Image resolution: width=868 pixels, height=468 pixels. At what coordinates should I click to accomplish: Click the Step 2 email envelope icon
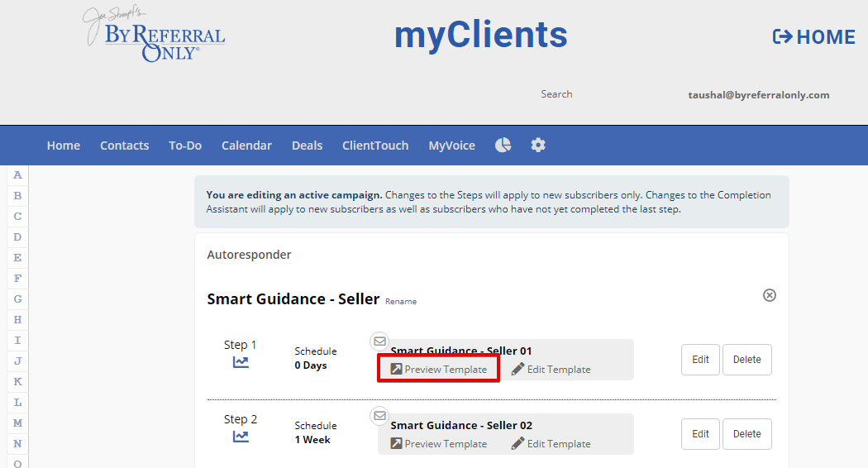pyautogui.click(x=379, y=415)
